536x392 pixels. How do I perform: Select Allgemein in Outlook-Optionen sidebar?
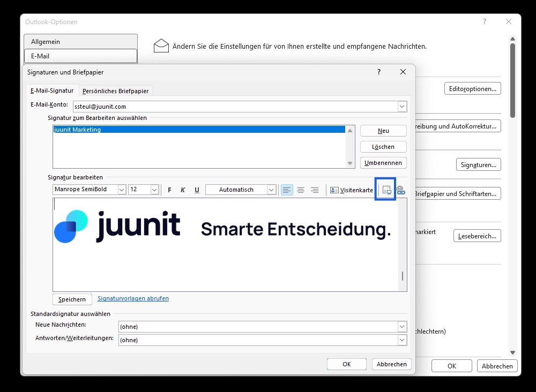(x=81, y=42)
